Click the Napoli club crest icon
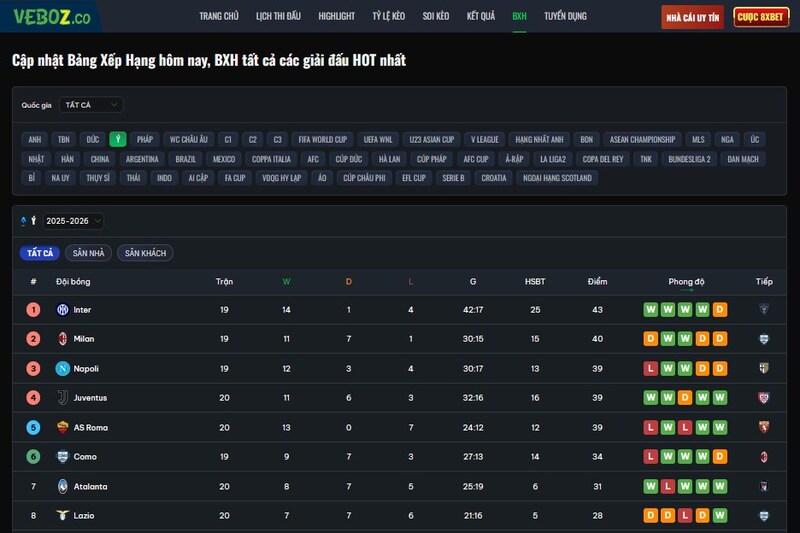The height and width of the screenshot is (533, 800). tap(62, 369)
